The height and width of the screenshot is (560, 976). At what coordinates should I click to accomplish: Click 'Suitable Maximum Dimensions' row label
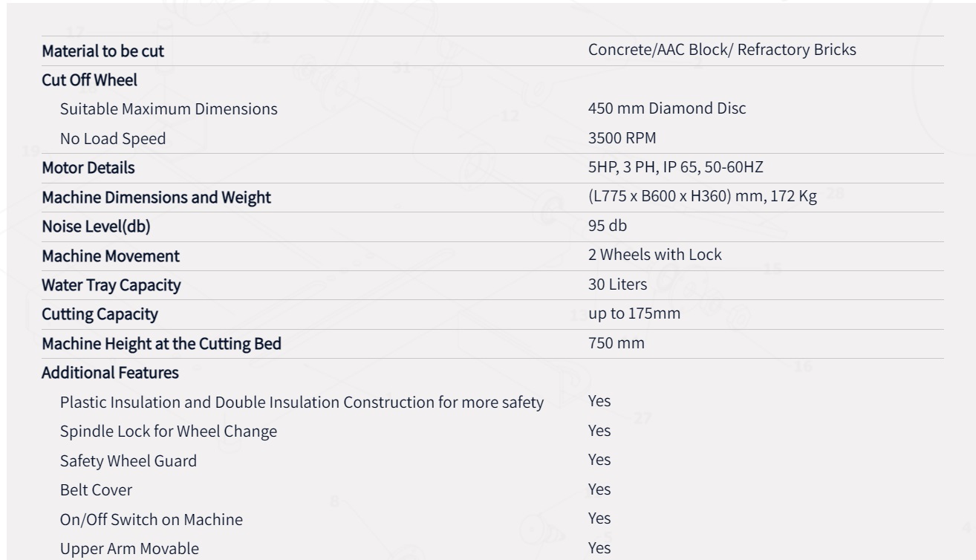click(x=169, y=109)
